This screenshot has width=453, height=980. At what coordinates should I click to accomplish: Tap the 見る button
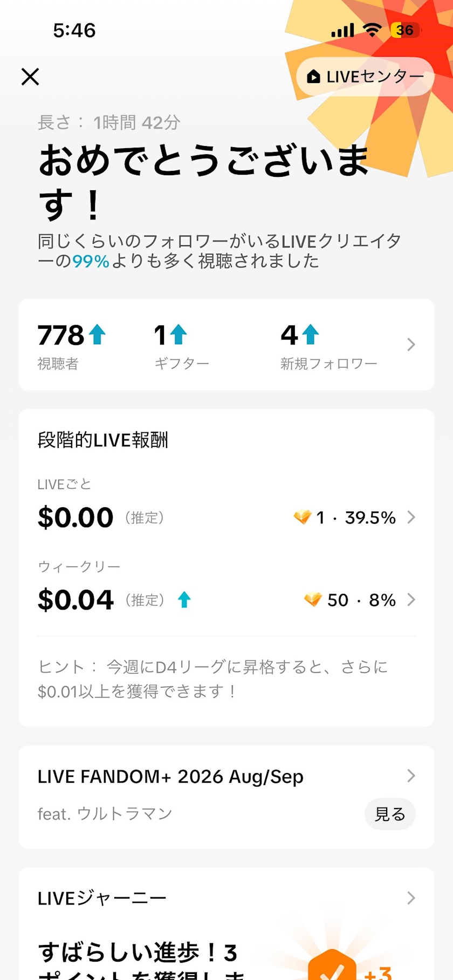pos(390,814)
